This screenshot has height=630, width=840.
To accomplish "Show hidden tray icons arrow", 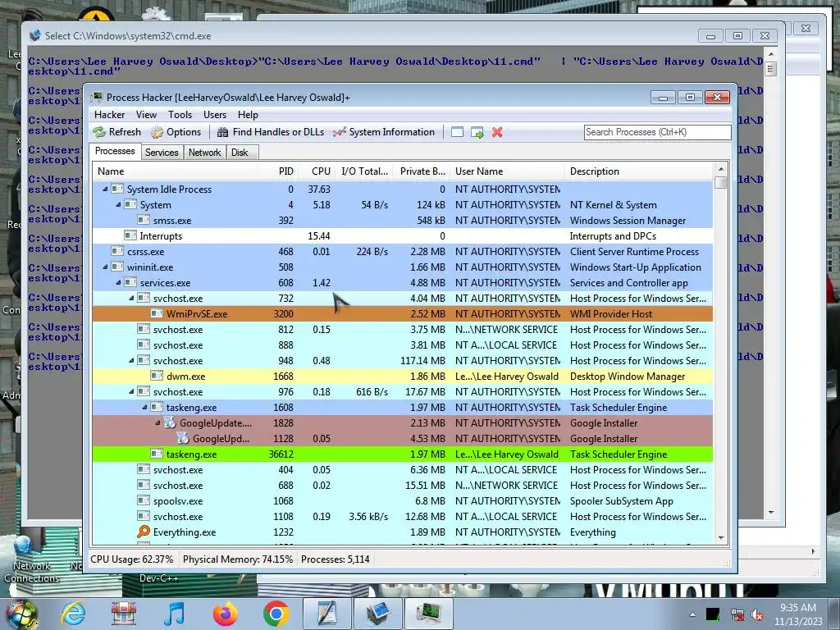I will 692,615.
